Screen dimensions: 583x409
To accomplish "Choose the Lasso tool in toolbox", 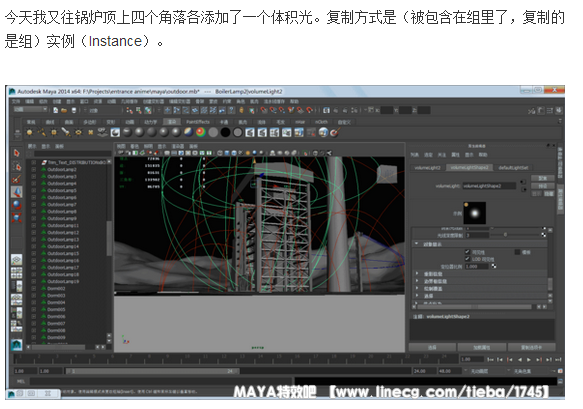I will pyautogui.click(x=16, y=166).
